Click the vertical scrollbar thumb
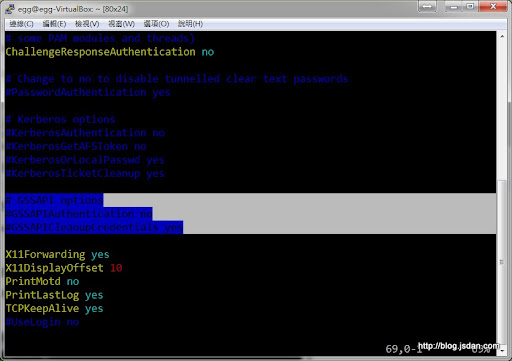Viewport: 512px width, 361px height. tap(502, 263)
